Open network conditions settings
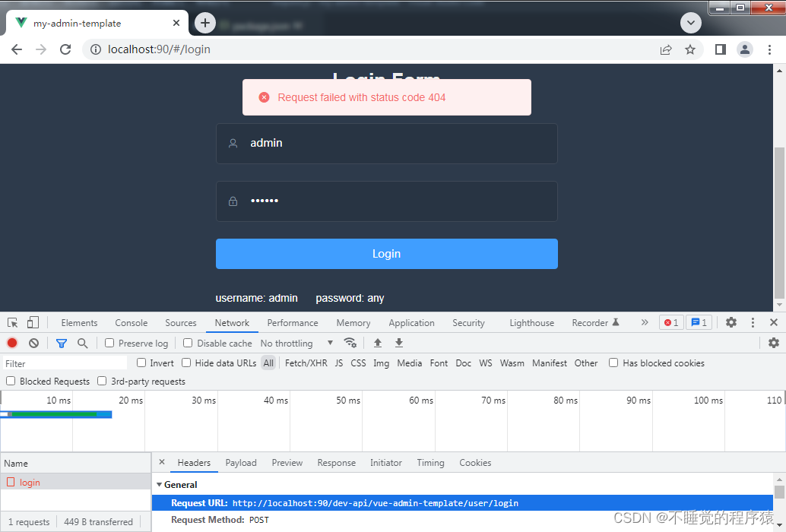The width and height of the screenshot is (786, 532). click(x=350, y=343)
